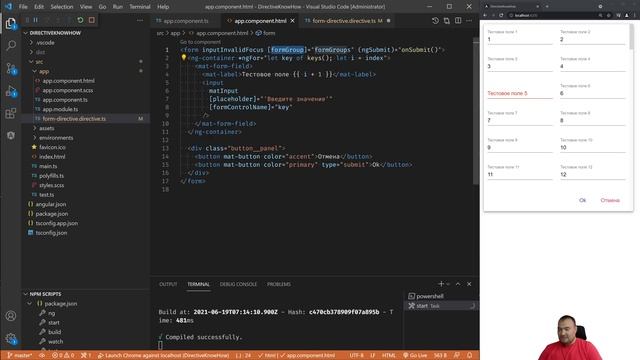This screenshot has width=640, height=360.
Task: Click errors and warnings status item
Action: coord(63,356)
